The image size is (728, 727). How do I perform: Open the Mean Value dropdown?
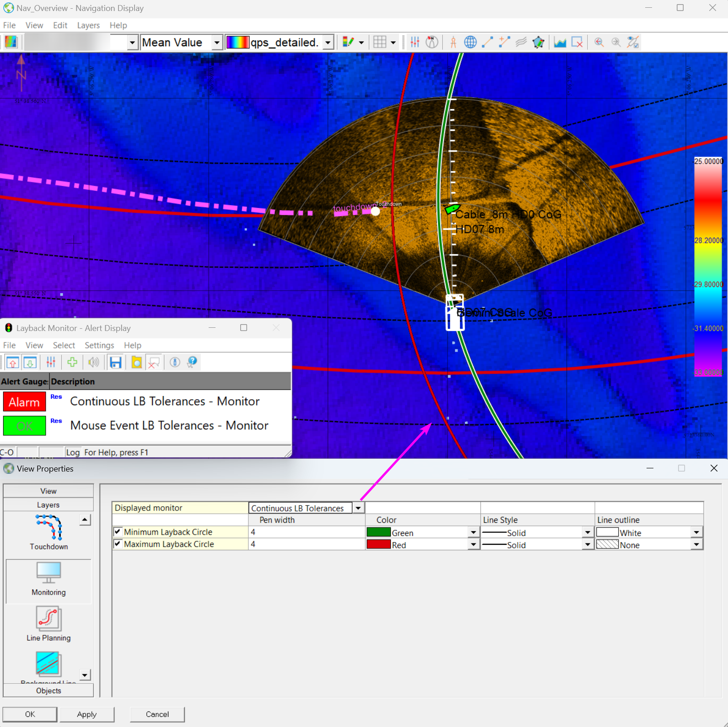pos(217,43)
